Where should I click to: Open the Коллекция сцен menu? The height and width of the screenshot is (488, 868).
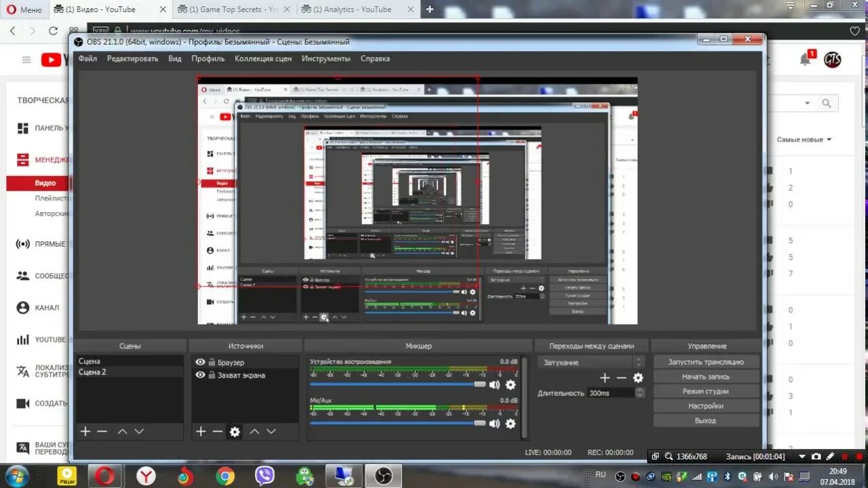(x=263, y=59)
